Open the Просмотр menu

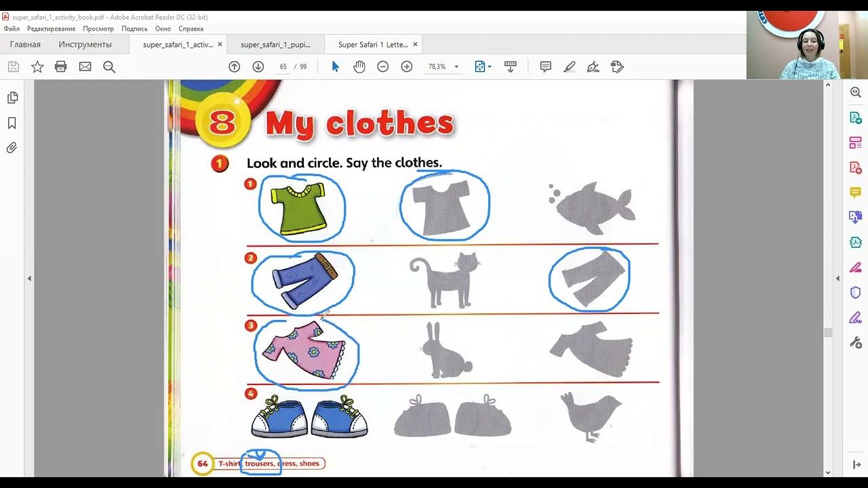pos(98,28)
